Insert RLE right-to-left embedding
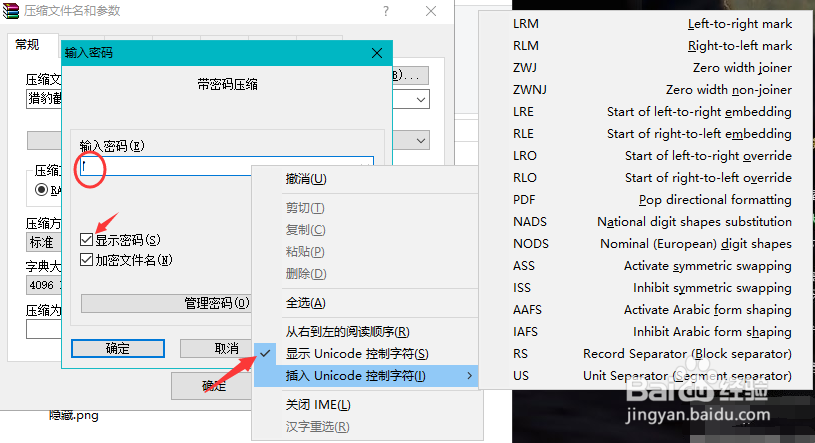This screenshot has height=443, width=815. pos(647,134)
